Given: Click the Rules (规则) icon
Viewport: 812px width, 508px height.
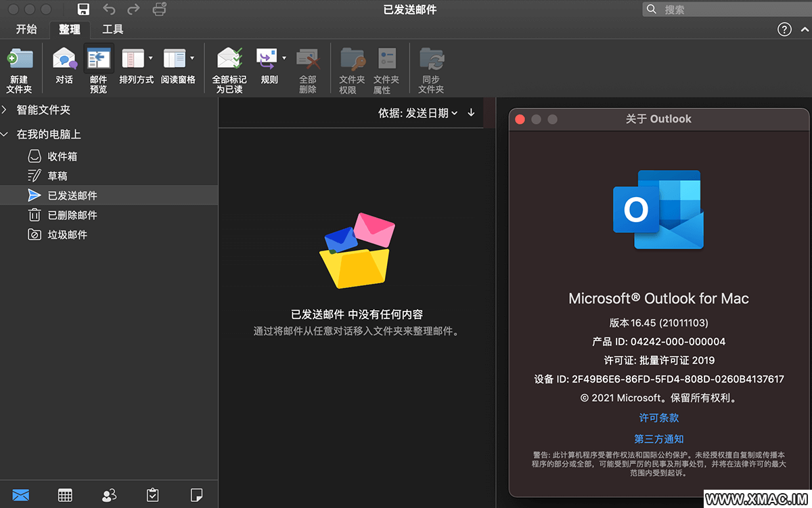Looking at the screenshot, I should tap(267, 59).
